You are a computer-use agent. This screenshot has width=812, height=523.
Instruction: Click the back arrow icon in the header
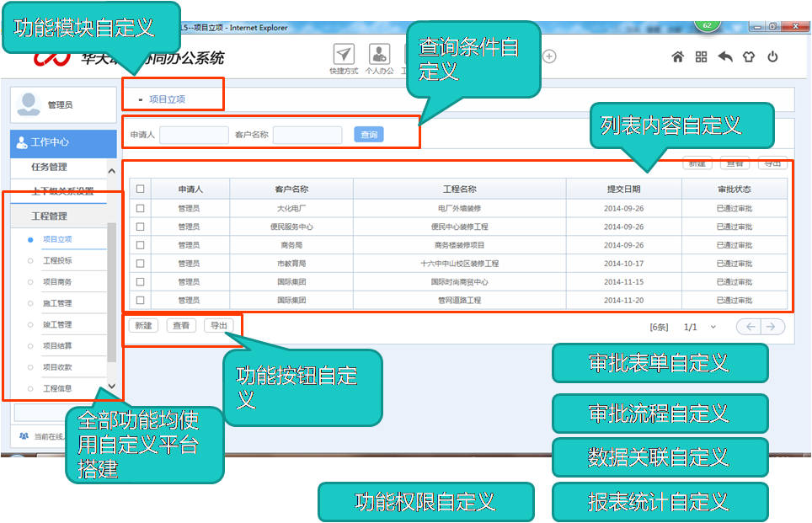[725, 56]
